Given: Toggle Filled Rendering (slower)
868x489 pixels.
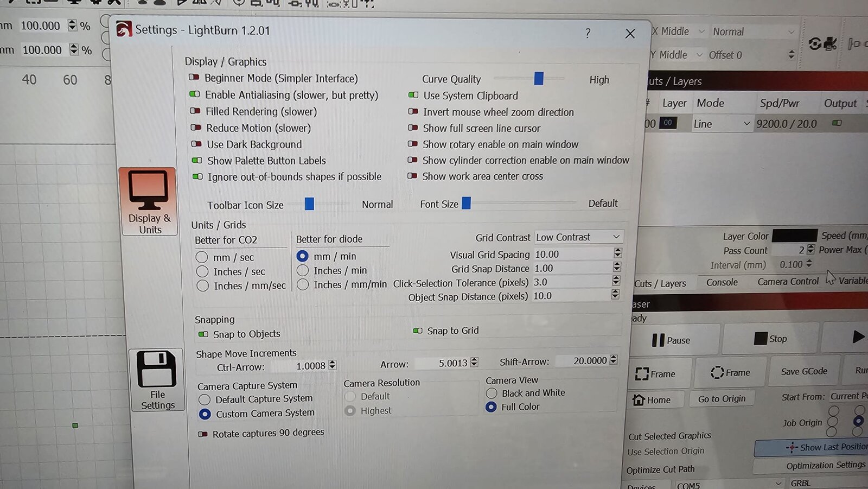Looking at the screenshot, I should click(195, 111).
